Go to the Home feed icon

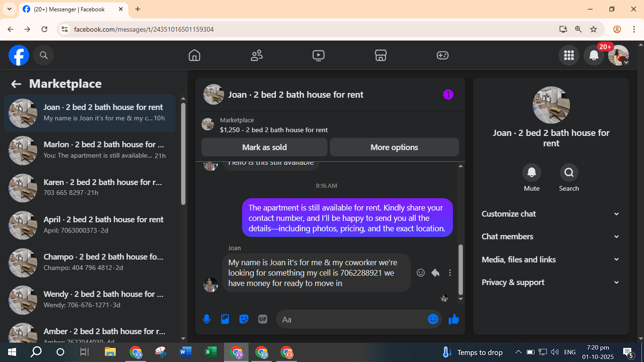[x=194, y=55]
